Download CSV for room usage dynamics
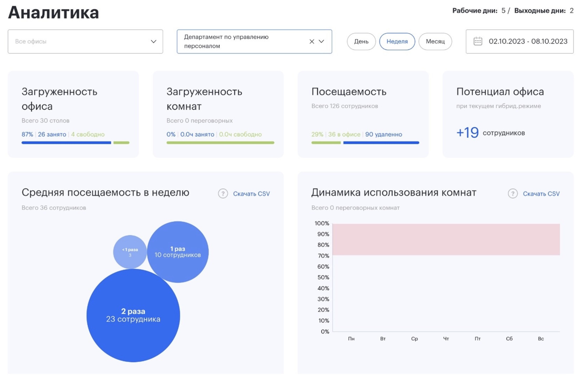Viewport: 588px width, 381px height. tap(541, 194)
